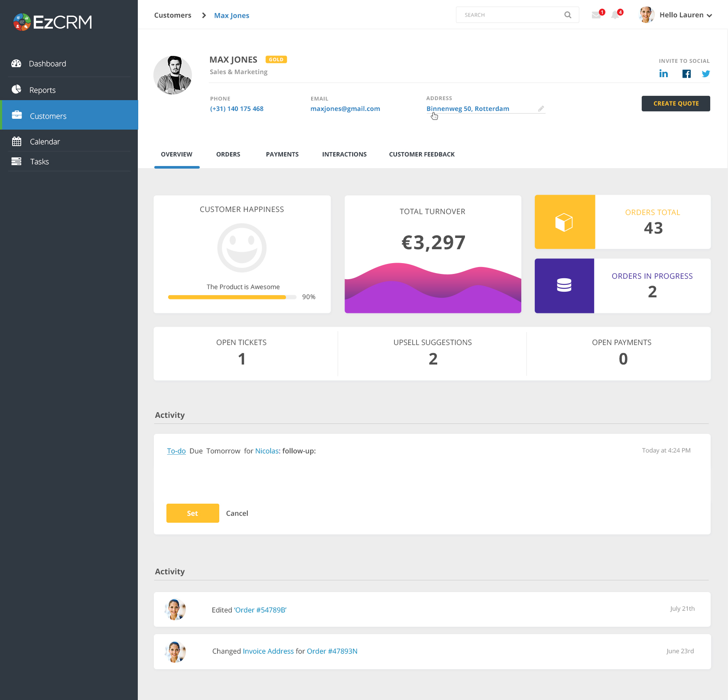
Task: Click the search magnifier icon
Action: [x=568, y=15]
